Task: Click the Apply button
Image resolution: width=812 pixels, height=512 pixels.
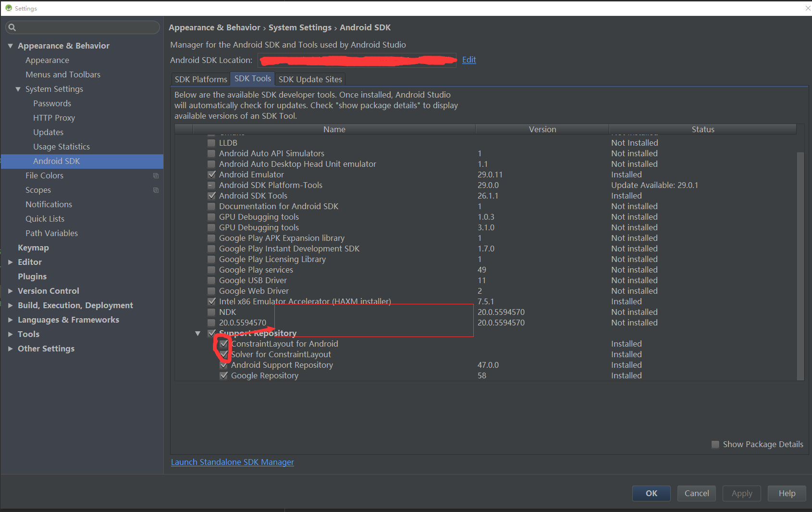Action: [742, 493]
